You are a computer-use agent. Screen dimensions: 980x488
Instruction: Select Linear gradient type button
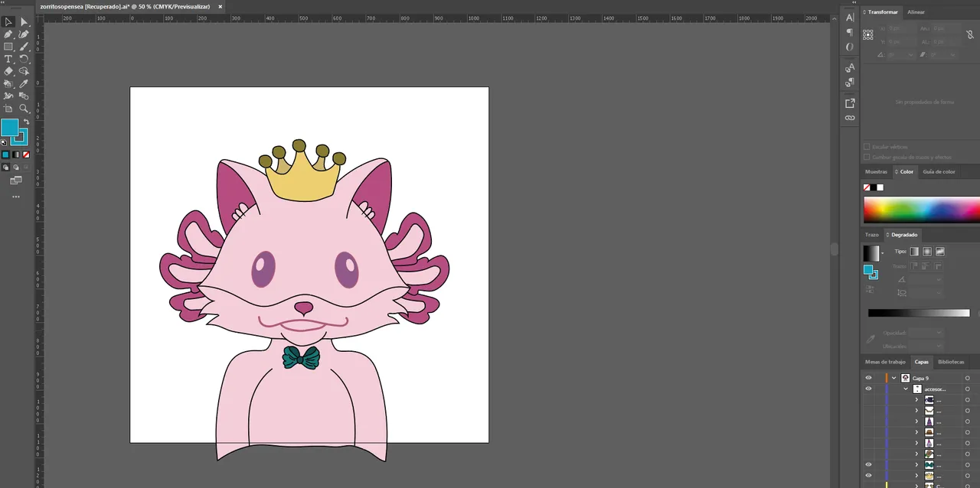[914, 251]
